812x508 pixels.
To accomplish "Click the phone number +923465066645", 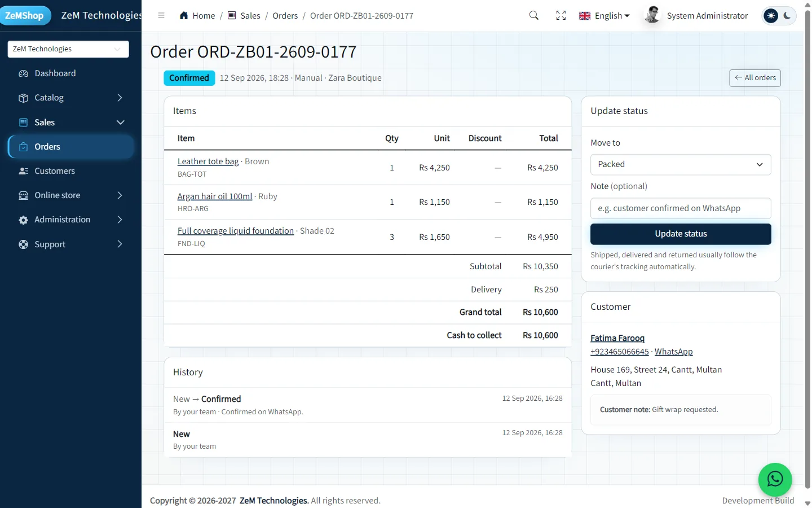I will 620,352.
